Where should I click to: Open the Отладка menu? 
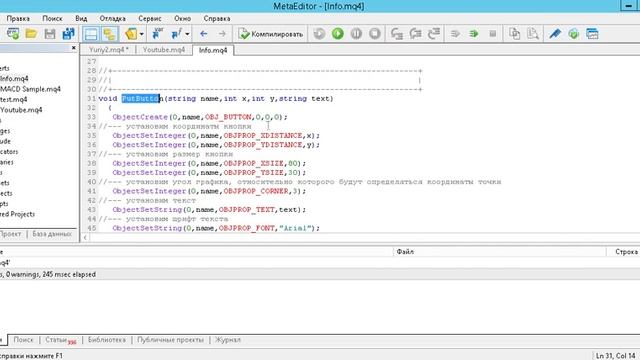click(113, 18)
